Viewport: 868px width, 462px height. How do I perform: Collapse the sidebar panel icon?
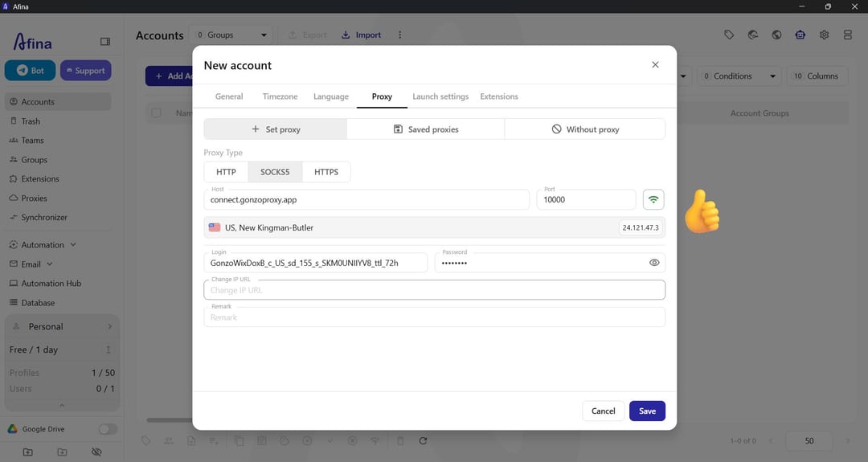pos(105,42)
